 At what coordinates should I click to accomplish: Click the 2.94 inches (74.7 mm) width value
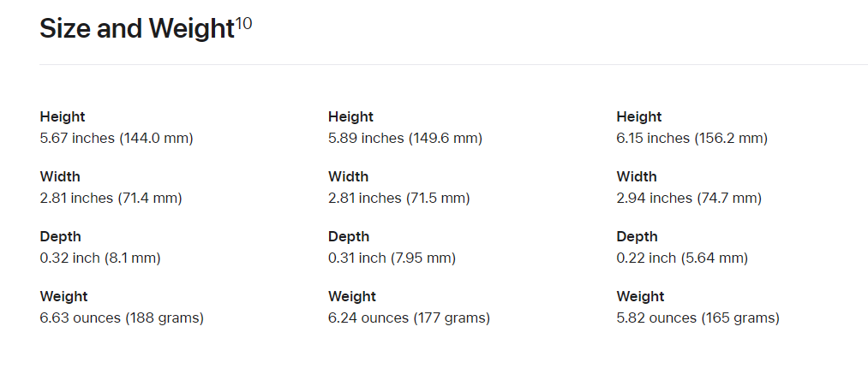(x=689, y=199)
